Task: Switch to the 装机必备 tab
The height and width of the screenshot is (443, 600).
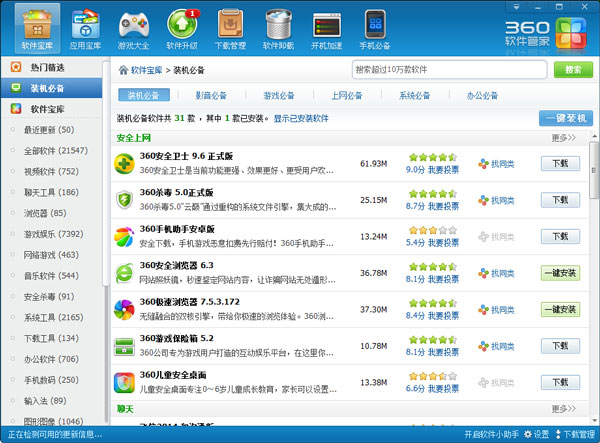Action: click(144, 95)
